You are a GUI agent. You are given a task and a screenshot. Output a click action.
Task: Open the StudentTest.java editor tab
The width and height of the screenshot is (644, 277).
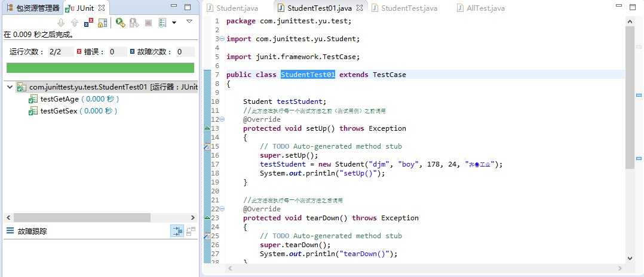coord(405,8)
